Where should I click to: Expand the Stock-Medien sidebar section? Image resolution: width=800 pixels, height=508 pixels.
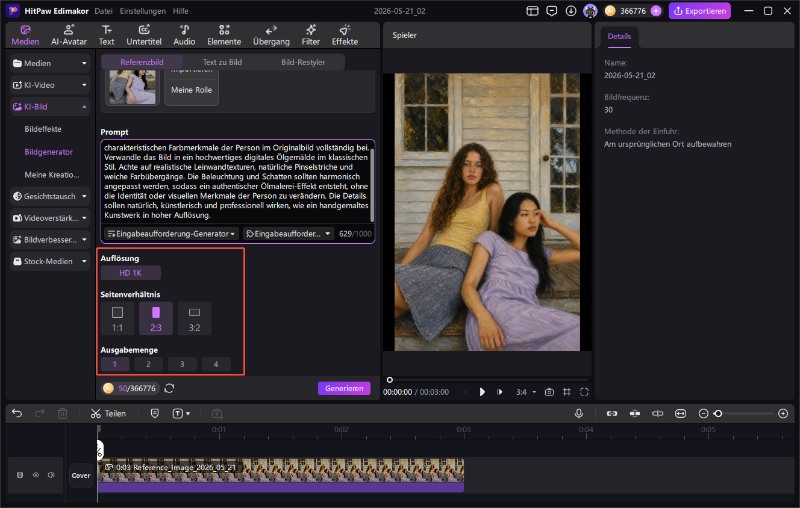(50, 261)
